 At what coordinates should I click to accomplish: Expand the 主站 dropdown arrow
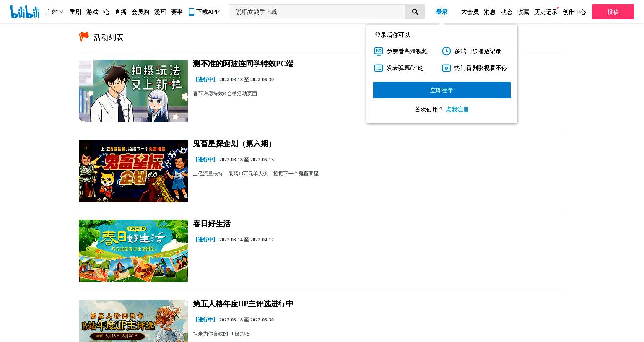pyautogui.click(x=61, y=12)
